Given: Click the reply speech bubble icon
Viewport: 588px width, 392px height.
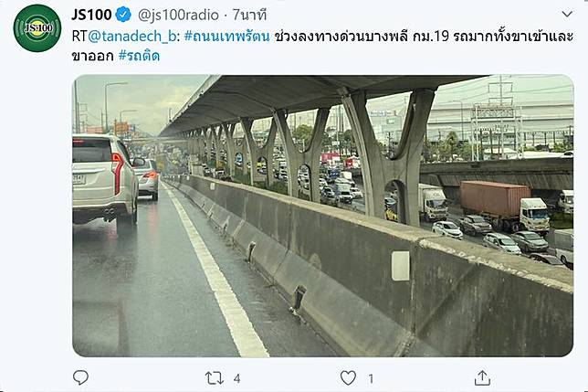Looking at the screenshot, I should [x=80, y=377].
